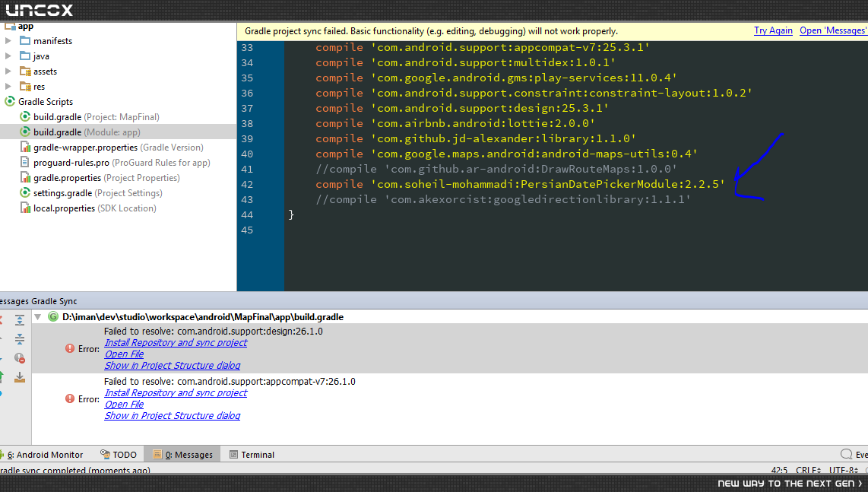Expand the java folder
The image size is (868, 492).
pos(8,56)
